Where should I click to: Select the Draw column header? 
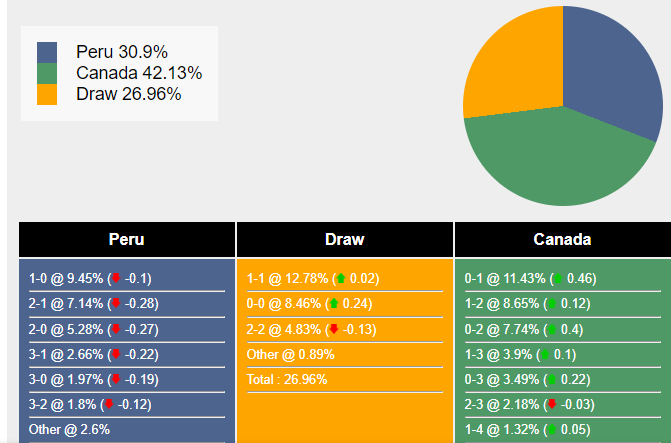coord(345,240)
